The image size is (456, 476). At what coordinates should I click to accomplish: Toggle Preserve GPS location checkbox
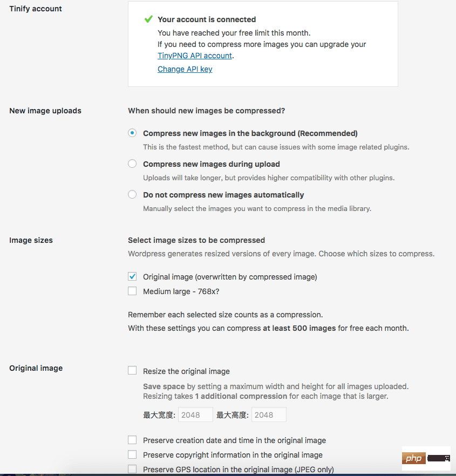[x=132, y=469]
